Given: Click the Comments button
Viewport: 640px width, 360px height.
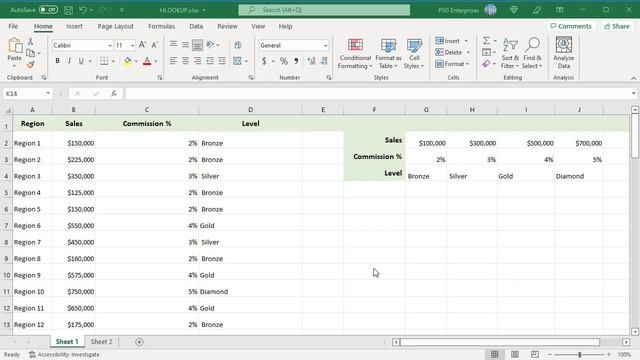Looking at the screenshot, I should 571,26.
